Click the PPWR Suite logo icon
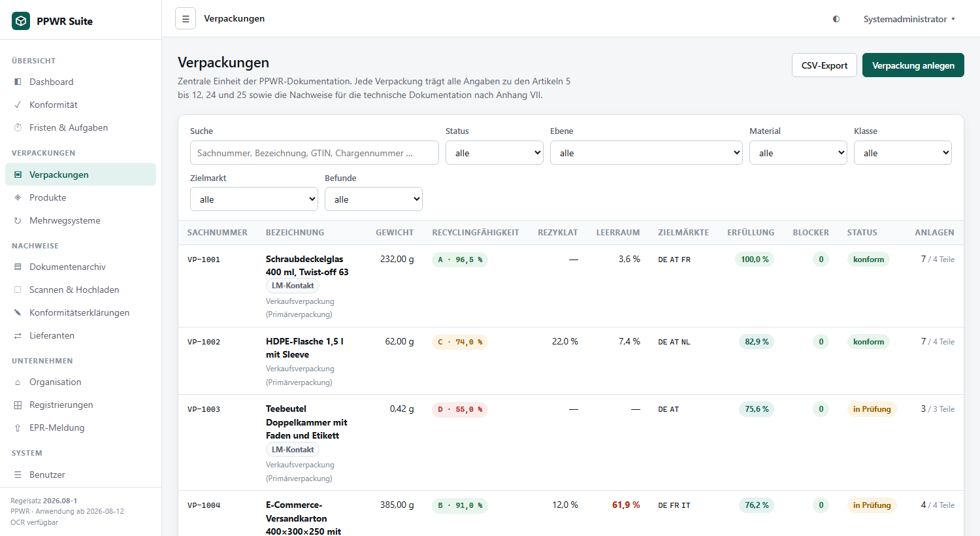 point(21,21)
